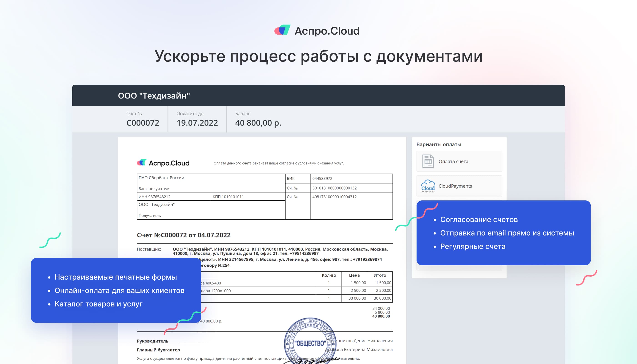Click the CloudPayments cloud icon
Screen dimensions: 637x364
[x=428, y=185]
